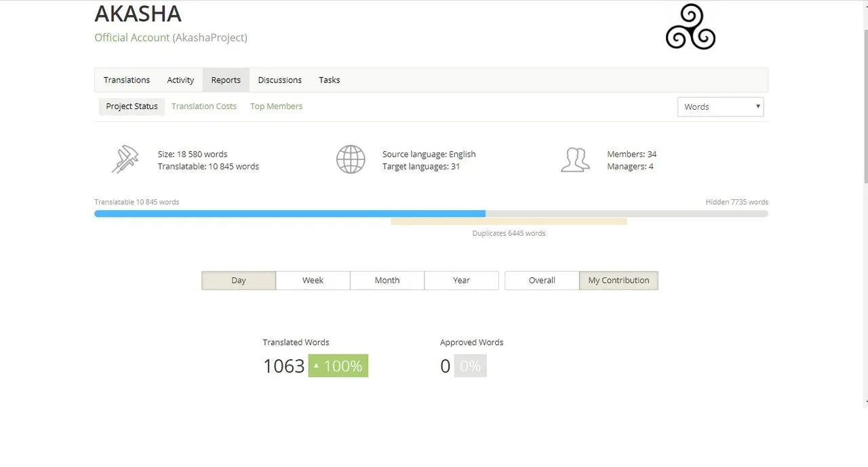This screenshot has height=467, width=868.
Task: Click the 0% approved words badge
Action: tap(470, 366)
